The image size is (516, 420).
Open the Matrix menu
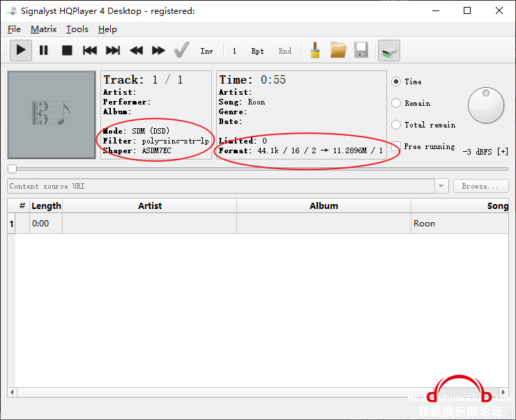point(43,29)
